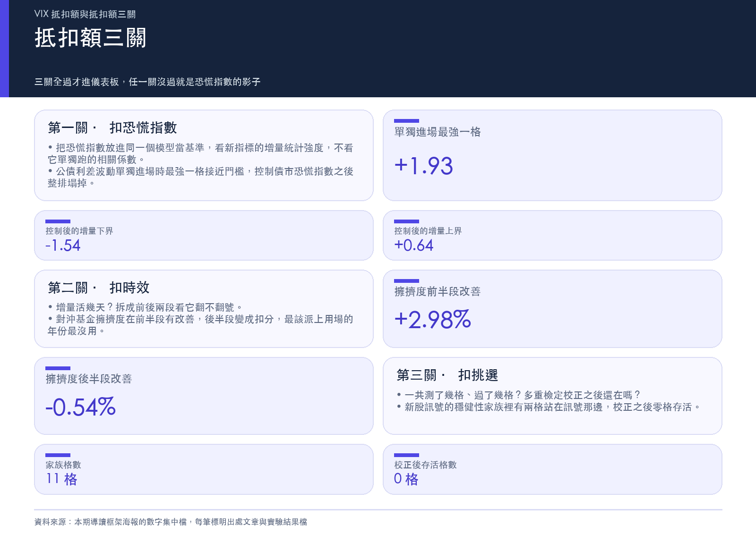Click the bullet starting 增量活幾天

coord(146,307)
